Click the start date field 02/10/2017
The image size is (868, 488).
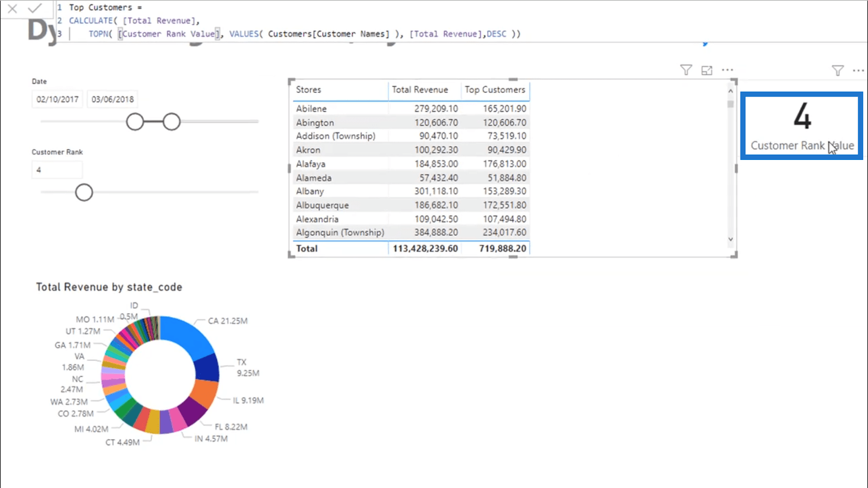pos(58,99)
